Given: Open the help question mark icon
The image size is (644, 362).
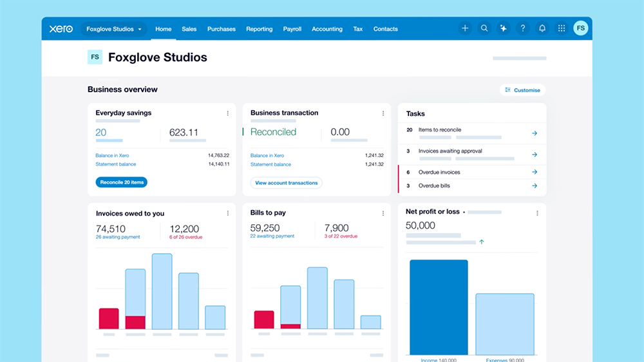Looking at the screenshot, I should coord(522,28).
